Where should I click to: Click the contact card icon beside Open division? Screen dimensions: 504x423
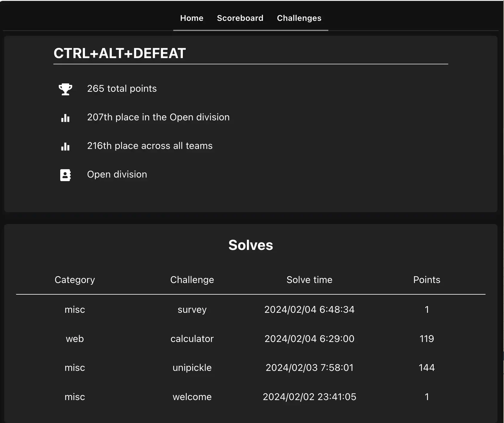tap(65, 175)
